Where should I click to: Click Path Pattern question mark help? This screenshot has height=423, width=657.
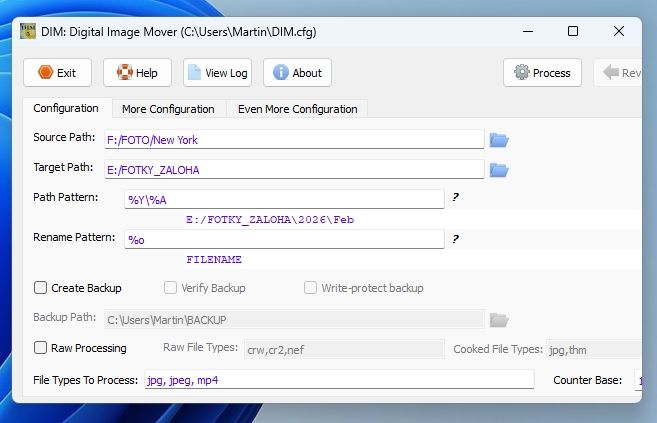click(x=455, y=198)
